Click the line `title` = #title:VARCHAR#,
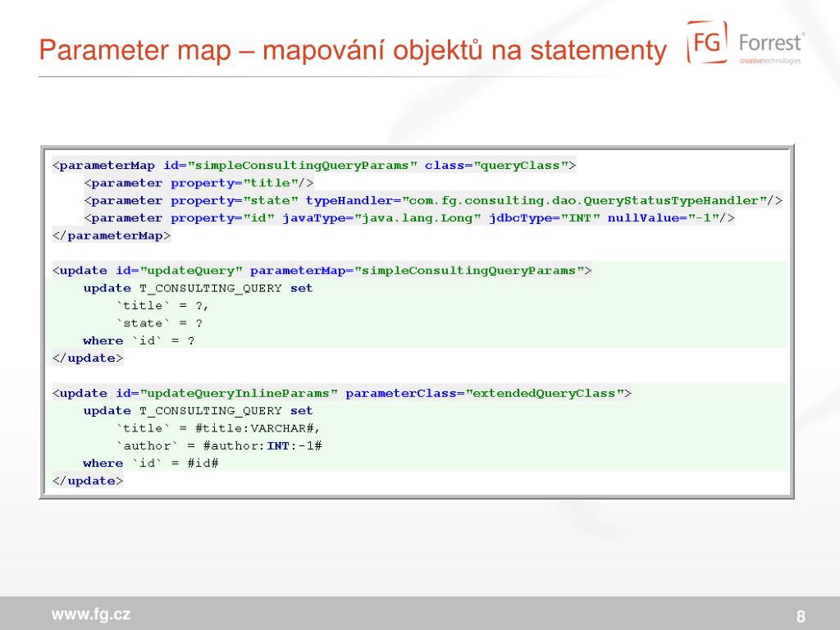 point(218,428)
